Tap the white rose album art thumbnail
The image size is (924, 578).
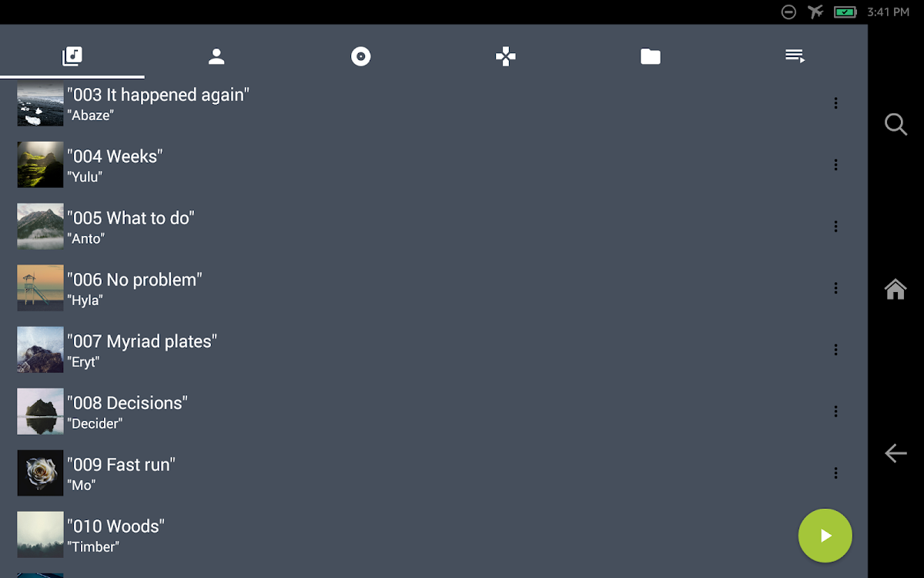point(40,473)
